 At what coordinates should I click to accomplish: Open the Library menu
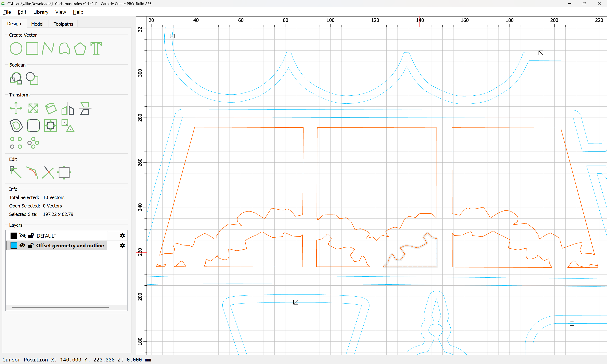coord(41,12)
